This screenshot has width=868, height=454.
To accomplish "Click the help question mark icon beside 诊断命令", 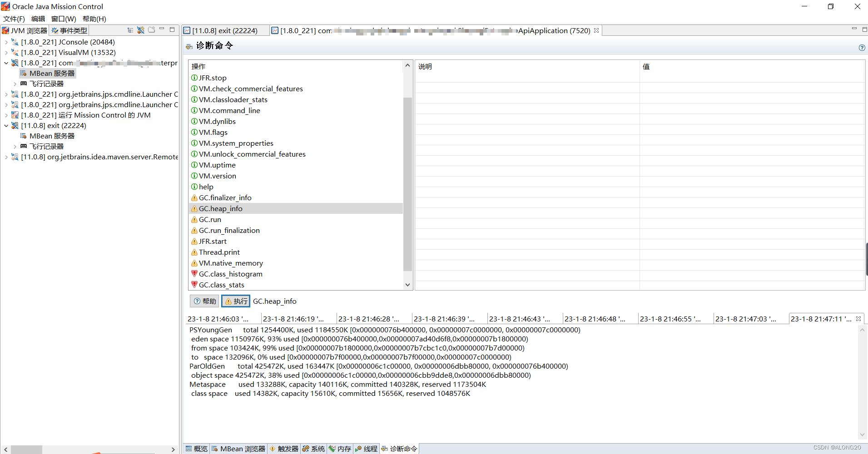I will [862, 48].
